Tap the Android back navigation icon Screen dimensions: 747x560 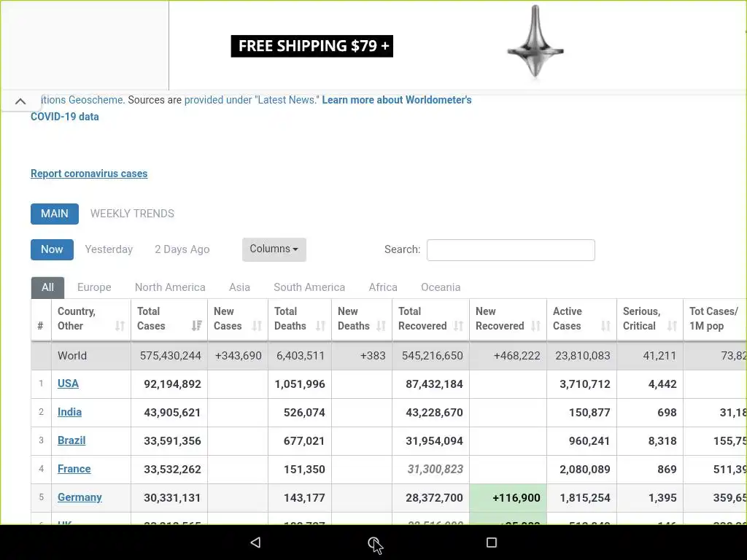point(255,542)
